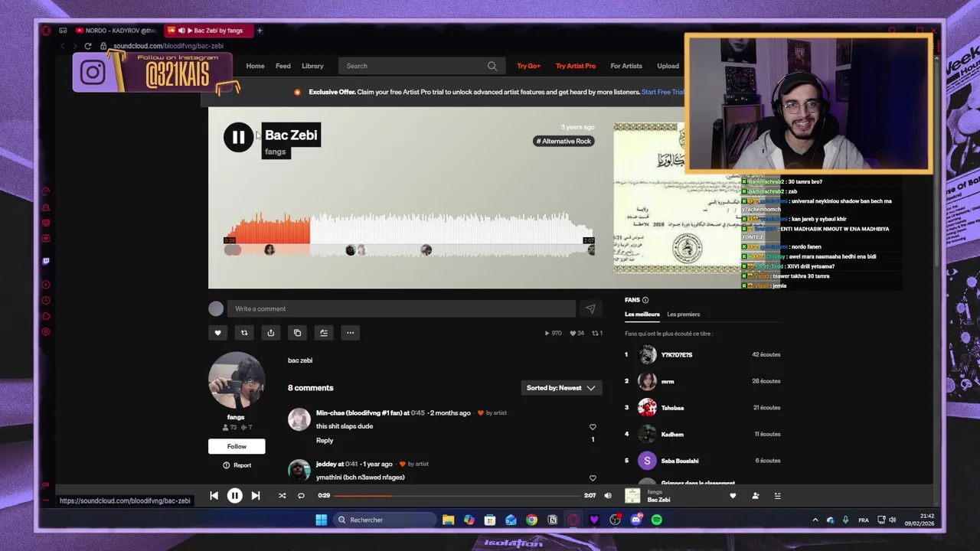This screenshot has width=980, height=551.
Task: Open the Alternative Rock tag
Action: (563, 141)
